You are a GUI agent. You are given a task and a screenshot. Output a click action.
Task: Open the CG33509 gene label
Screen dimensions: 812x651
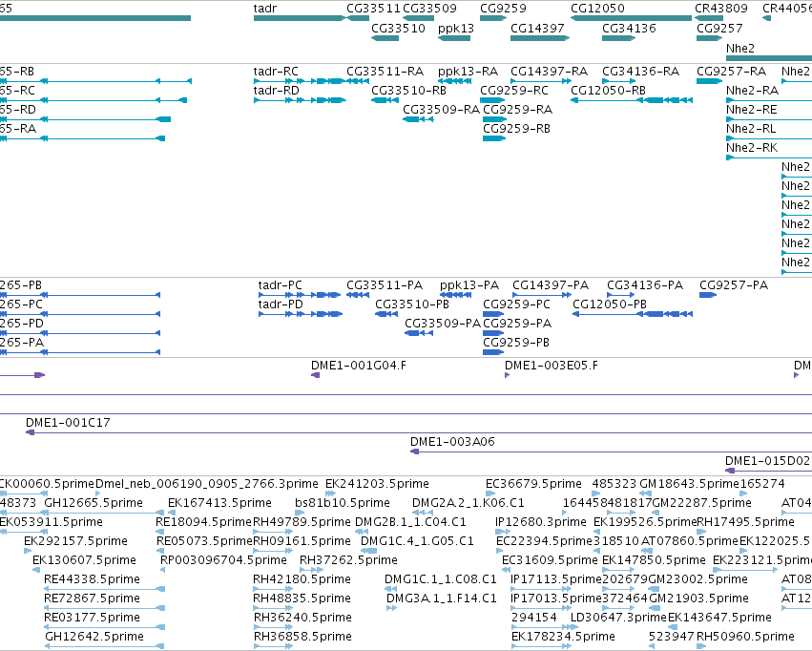[x=429, y=9]
